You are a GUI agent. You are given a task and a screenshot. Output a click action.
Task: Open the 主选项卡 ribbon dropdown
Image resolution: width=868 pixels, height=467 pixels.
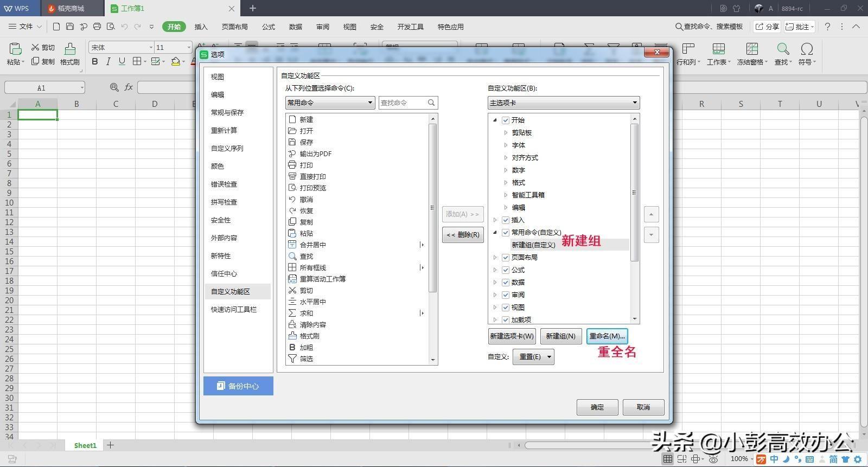point(563,103)
